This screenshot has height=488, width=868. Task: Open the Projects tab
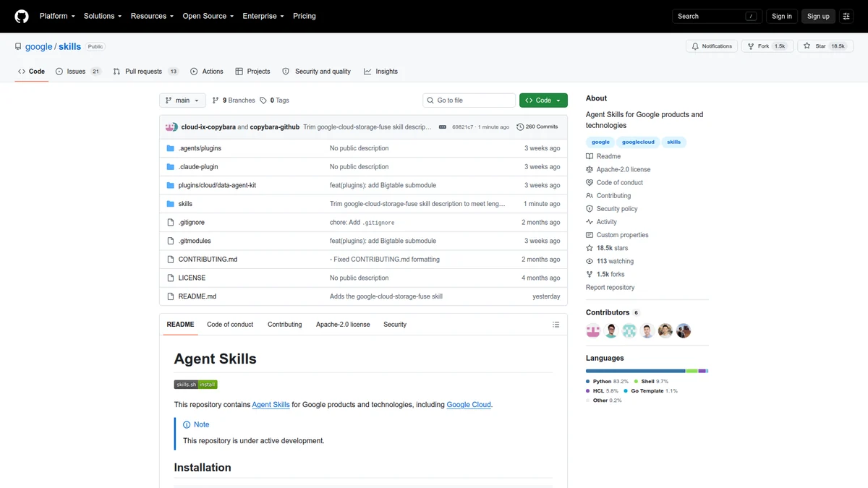pos(252,72)
